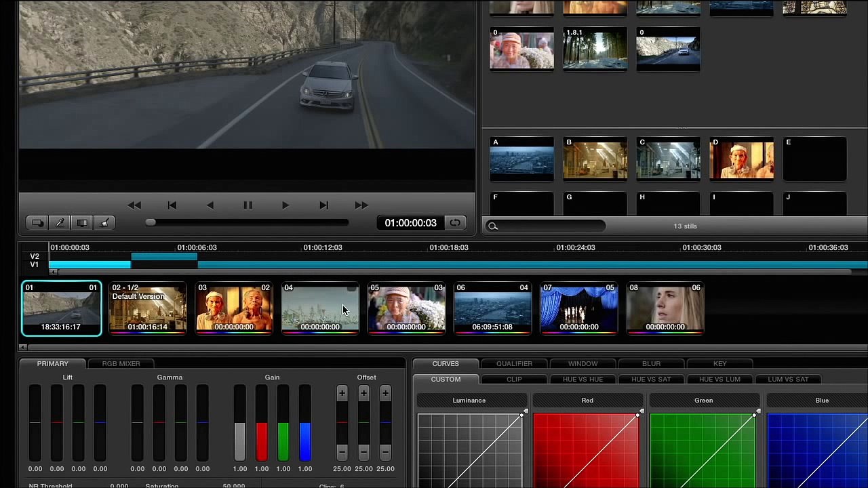Click empty memory slot E
This screenshot has width=868, height=488.
point(814,159)
